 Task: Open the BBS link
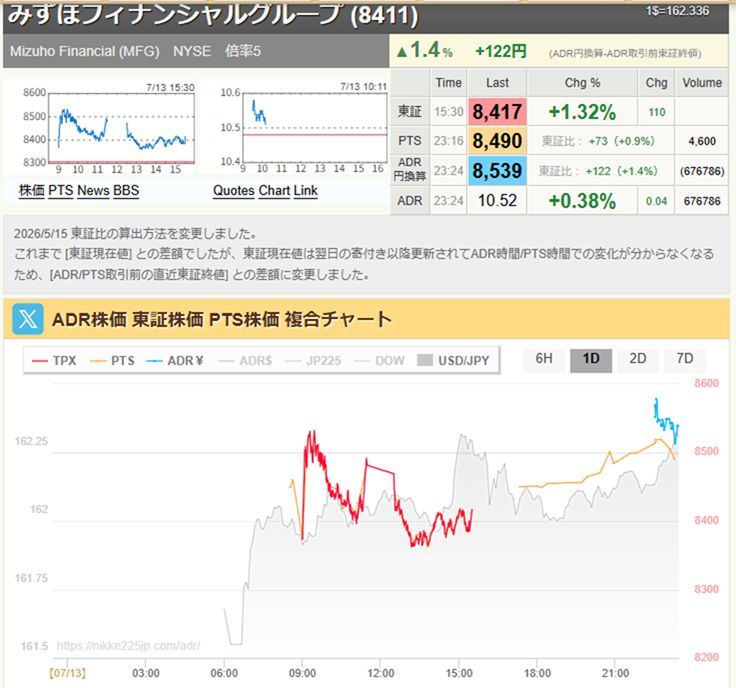126,191
